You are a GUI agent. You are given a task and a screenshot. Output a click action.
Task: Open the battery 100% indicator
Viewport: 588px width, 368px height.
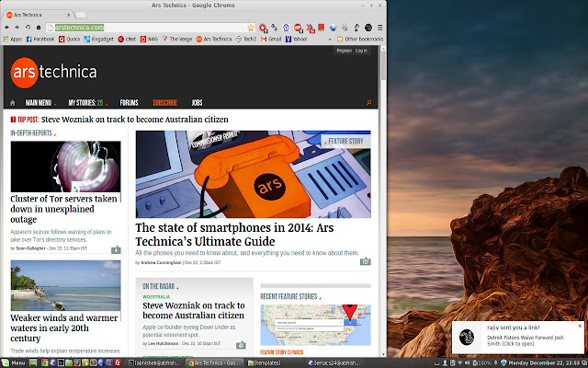pos(482,362)
